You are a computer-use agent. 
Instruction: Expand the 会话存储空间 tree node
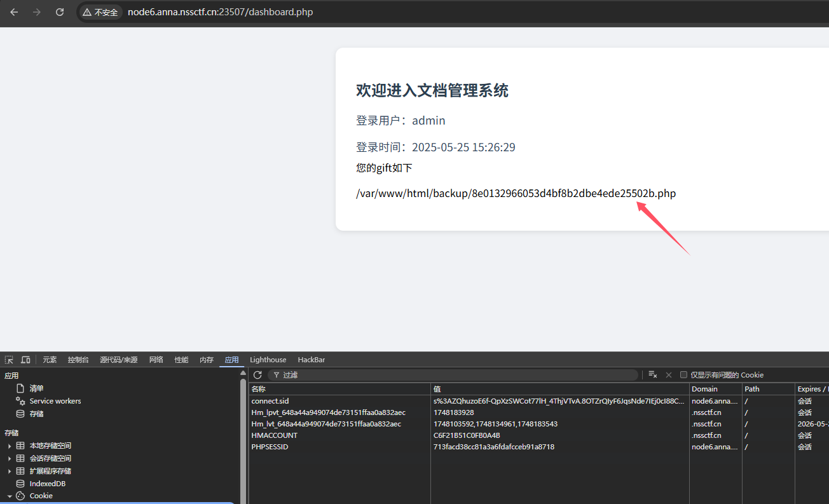(x=10, y=458)
